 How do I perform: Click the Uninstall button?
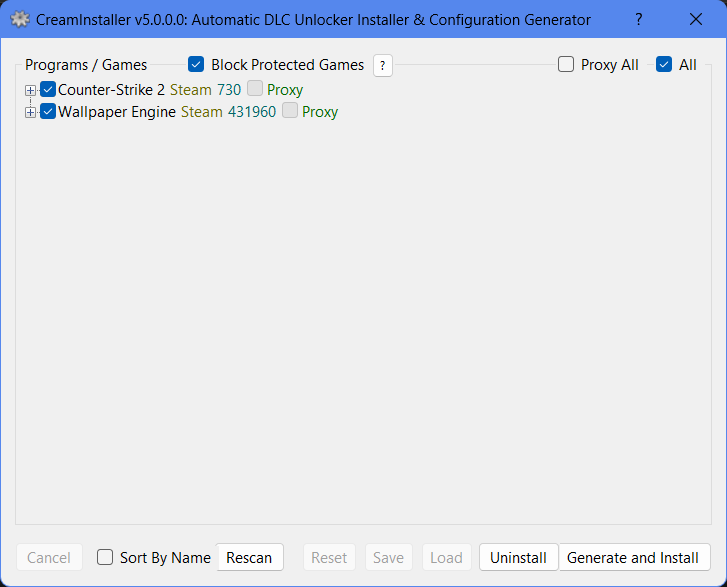pyautogui.click(x=518, y=557)
